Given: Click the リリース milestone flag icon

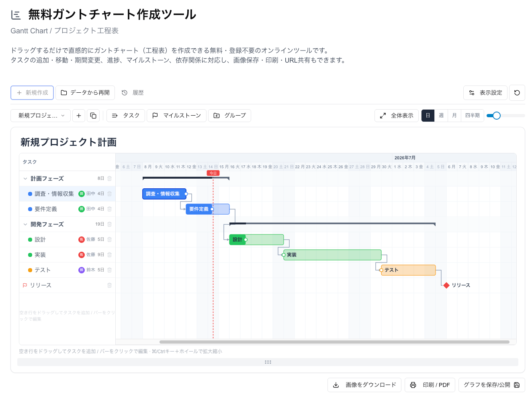Looking at the screenshot, I should pos(25,285).
